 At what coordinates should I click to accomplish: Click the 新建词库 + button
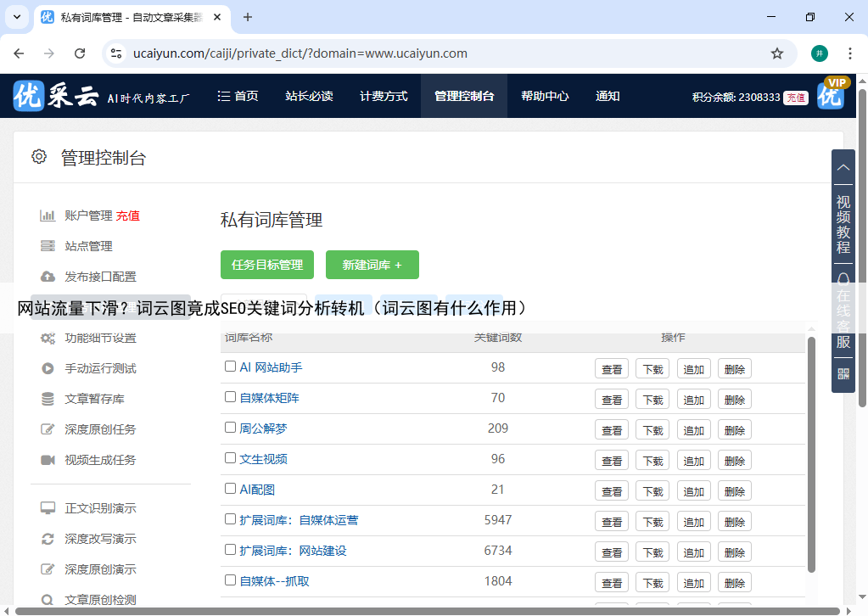point(372,265)
